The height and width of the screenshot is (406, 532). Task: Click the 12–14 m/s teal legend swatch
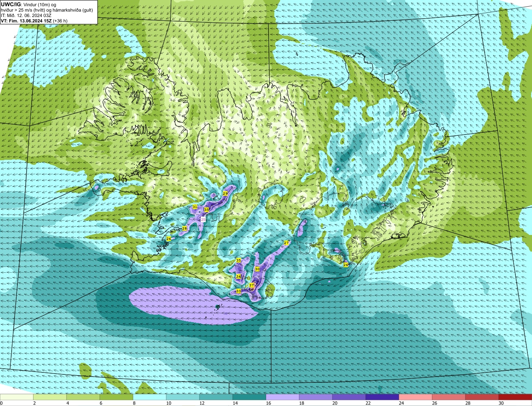click(216, 397)
